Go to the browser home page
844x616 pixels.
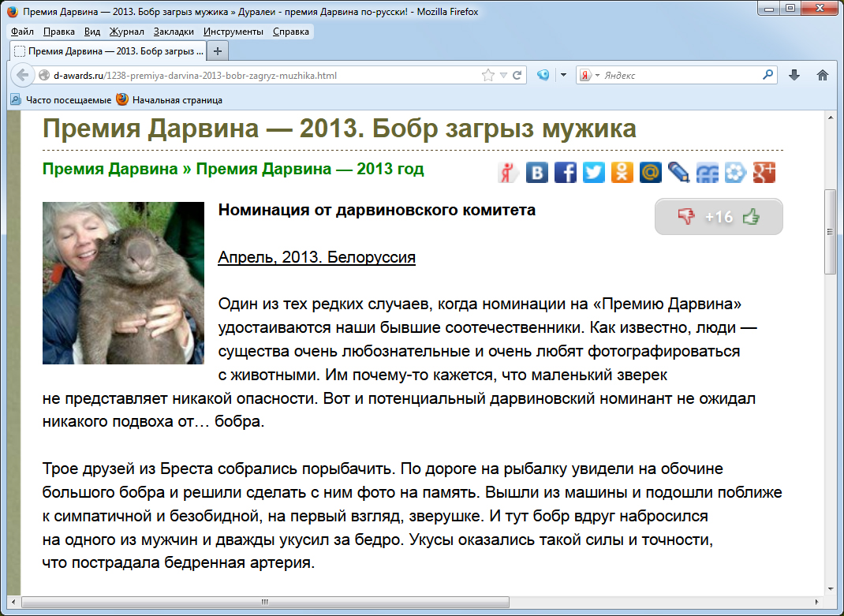pyautogui.click(x=822, y=76)
